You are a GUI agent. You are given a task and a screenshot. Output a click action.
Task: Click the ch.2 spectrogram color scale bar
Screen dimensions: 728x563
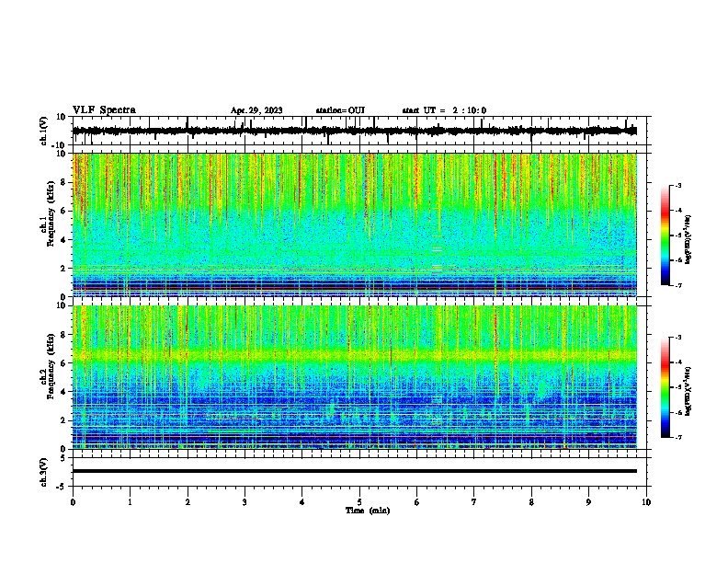point(665,387)
